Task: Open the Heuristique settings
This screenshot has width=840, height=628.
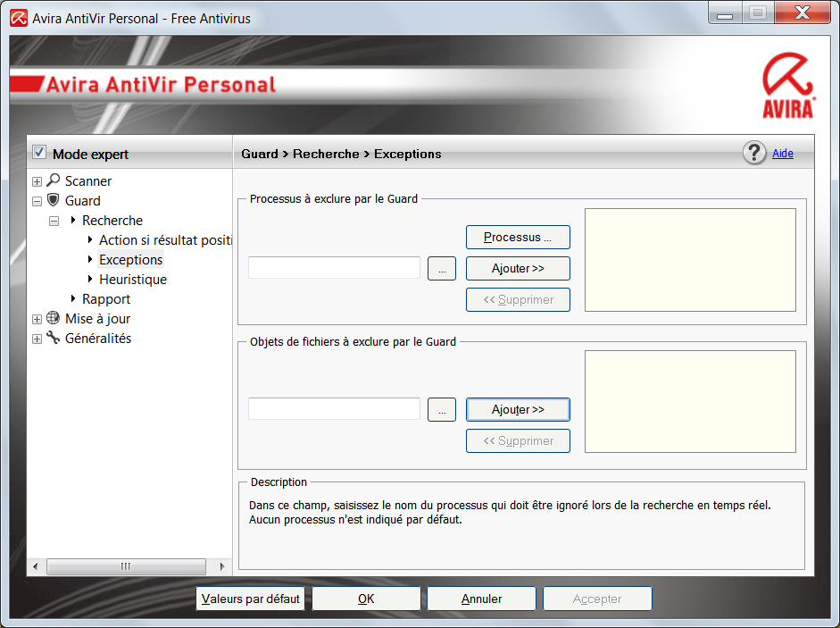Action: [133, 280]
